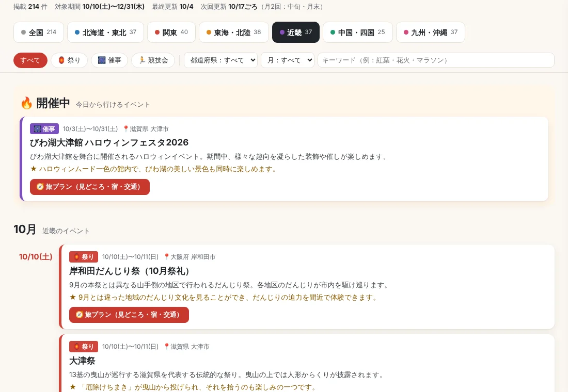Focus the keyword search field
This screenshot has width=568, height=392.
point(436,60)
